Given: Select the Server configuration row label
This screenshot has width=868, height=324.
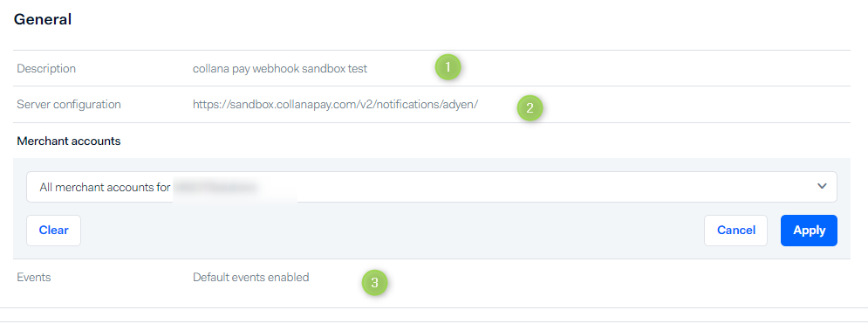Looking at the screenshot, I should tap(69, 104).
